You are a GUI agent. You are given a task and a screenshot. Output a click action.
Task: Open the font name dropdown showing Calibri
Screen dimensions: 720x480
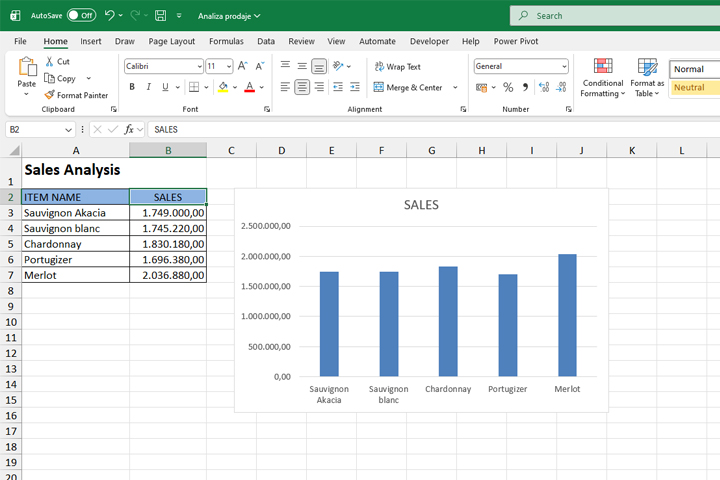click(x=198, y=66)
